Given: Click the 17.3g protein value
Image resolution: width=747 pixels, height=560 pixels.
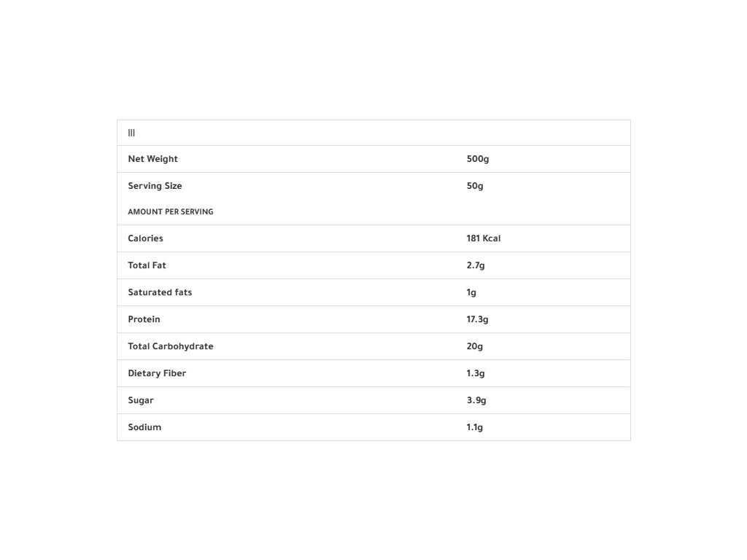Looking at the screenshot, I should coord(478,319).
